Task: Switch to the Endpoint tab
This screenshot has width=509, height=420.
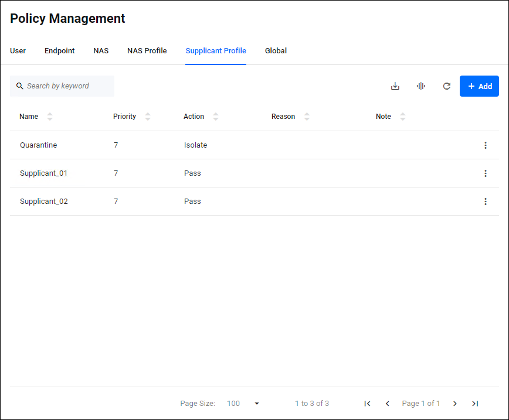Action: click(60, 51)
